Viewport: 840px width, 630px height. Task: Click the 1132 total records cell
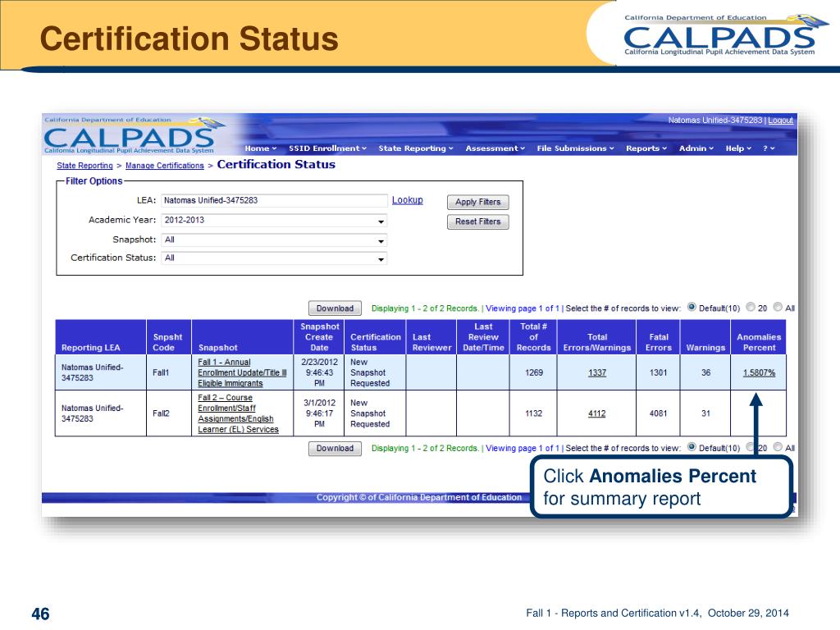click(x=533, y=413)
